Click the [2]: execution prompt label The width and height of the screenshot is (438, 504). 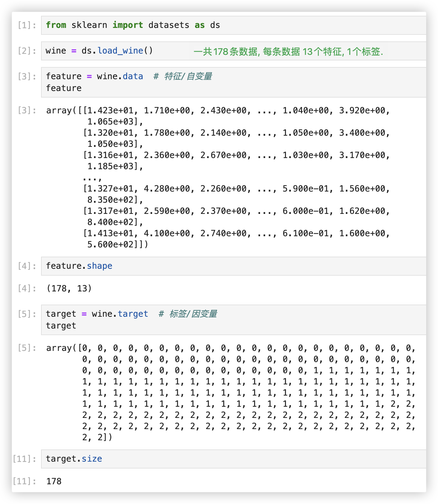tap(26, 51)
